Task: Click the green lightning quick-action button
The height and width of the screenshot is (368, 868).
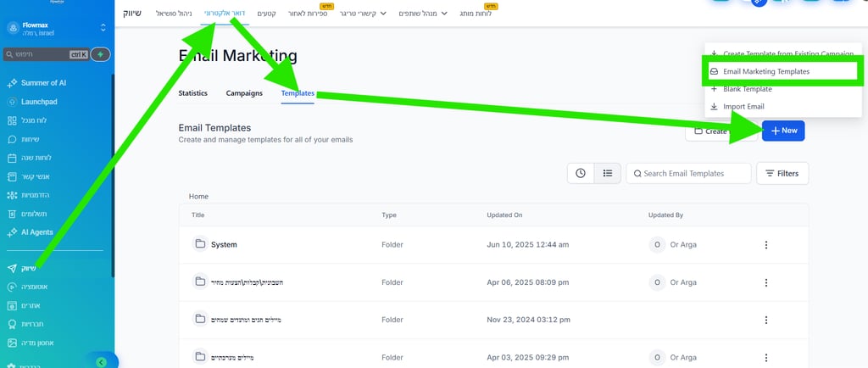Action: [100, 54]
